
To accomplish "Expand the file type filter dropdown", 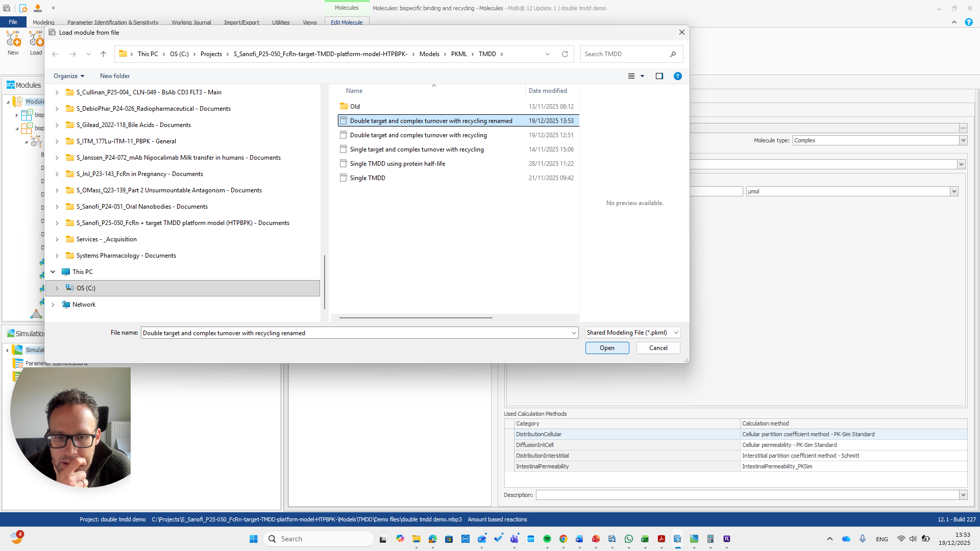I will click(676, 333).
